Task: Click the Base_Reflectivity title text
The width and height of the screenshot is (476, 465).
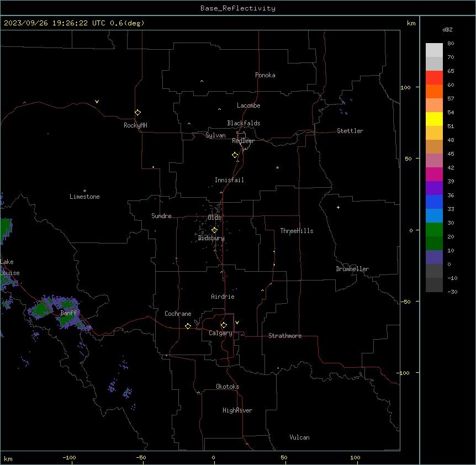Action: click(237, 8)
